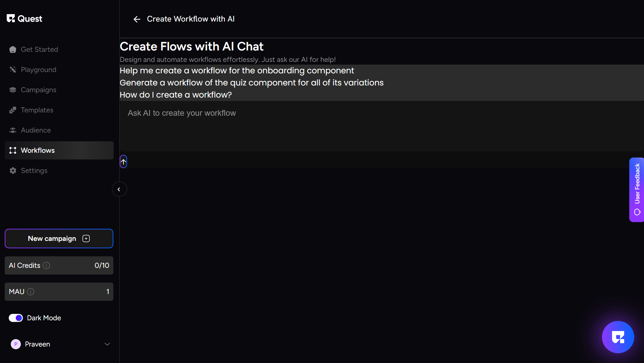Select the onboarding component workflow suggestion
644x363 pixels.
point(237,71)
